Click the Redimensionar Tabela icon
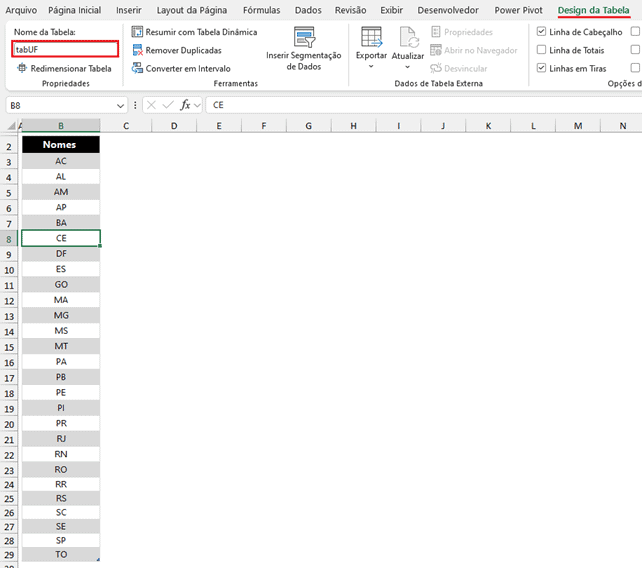This screenshot has height=568, width=642. 22,68
